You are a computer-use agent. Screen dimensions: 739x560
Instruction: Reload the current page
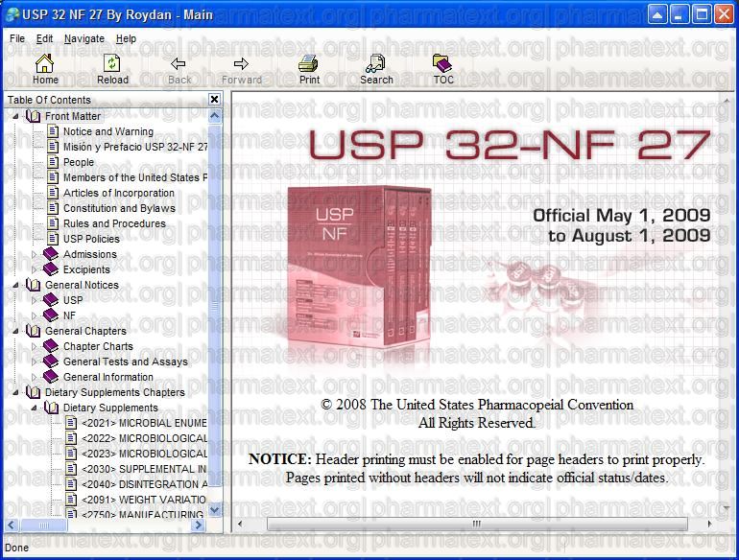click(112, 63)
